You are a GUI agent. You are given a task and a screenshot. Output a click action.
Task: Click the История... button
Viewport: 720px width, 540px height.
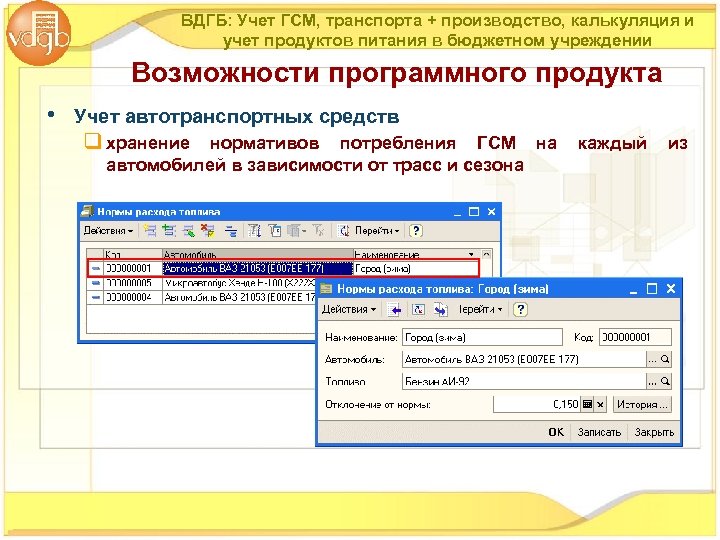coord(642,405)
